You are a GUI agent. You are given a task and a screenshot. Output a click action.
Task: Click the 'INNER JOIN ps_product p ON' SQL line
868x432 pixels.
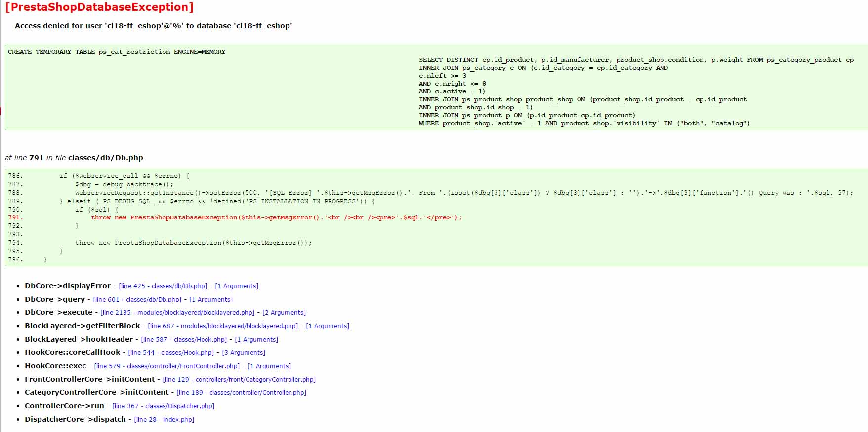pos(527,115)
